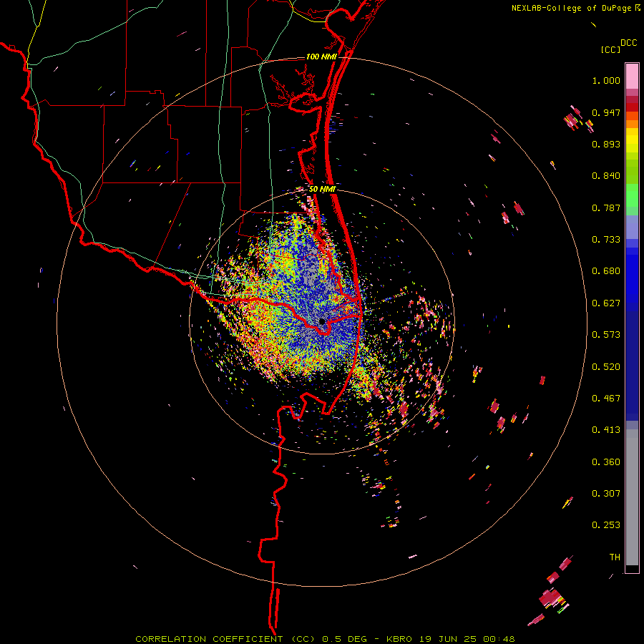Click the KBRO radar site black dot

[x=322, y=321]
